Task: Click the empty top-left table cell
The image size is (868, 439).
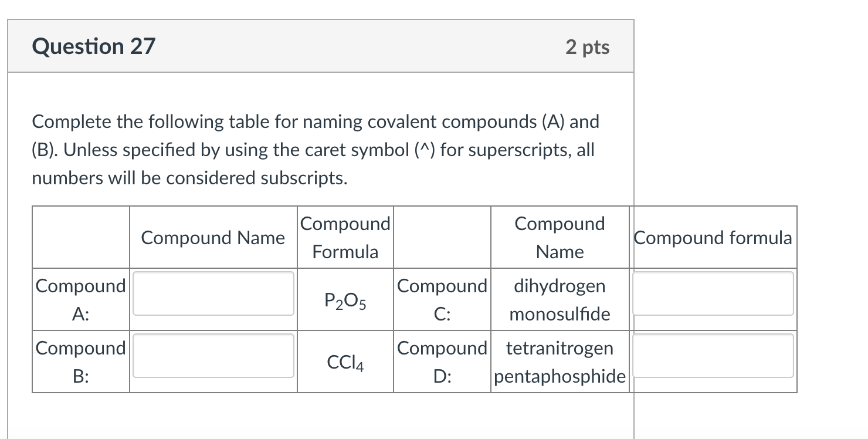Action: coord(80,237)
